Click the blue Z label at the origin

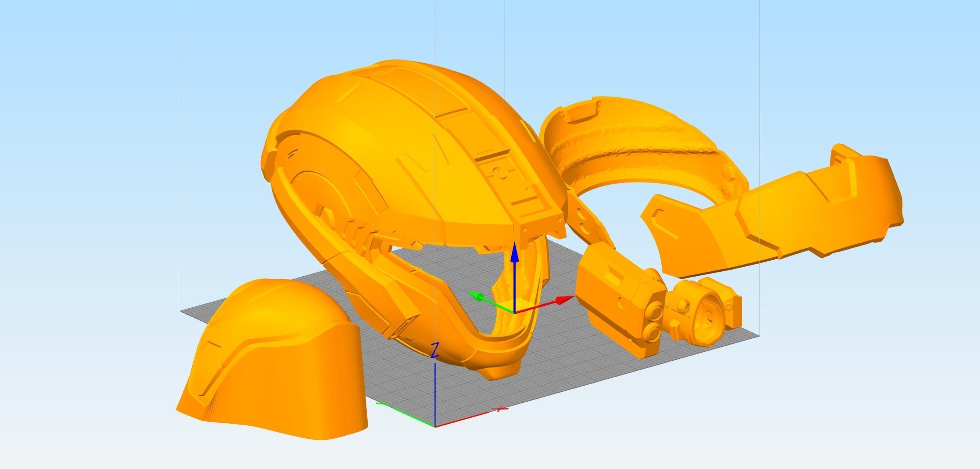[x=435, y=350]
